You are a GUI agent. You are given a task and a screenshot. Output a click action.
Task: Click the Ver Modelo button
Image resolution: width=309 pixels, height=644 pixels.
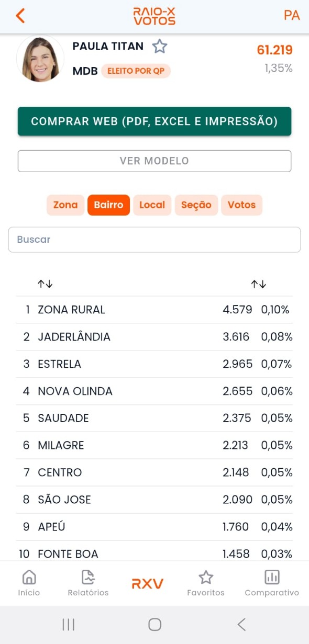(x=154, y=161)
